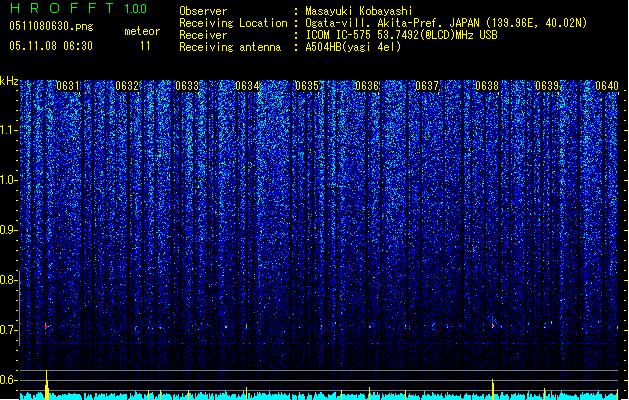Click the red meteor echo near 0631
This screenshot has width=629, height=400.
(46, 326)
